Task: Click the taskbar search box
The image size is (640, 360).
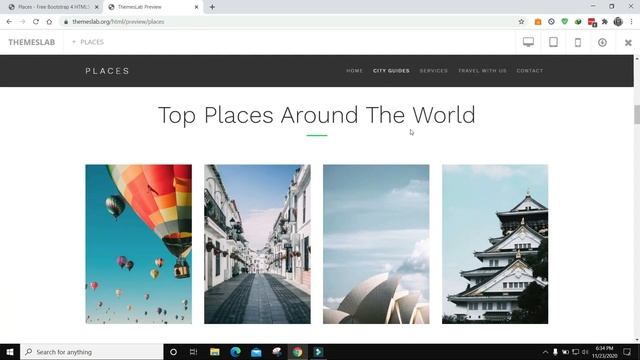Action: click(92, 352)
